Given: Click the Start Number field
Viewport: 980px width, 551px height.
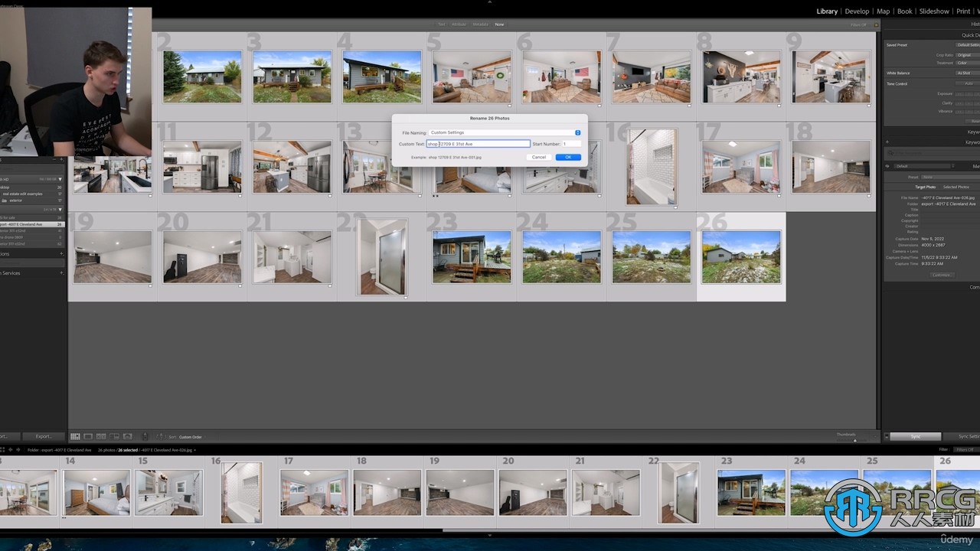Looking at the screenshot, I should click(571, 144).
